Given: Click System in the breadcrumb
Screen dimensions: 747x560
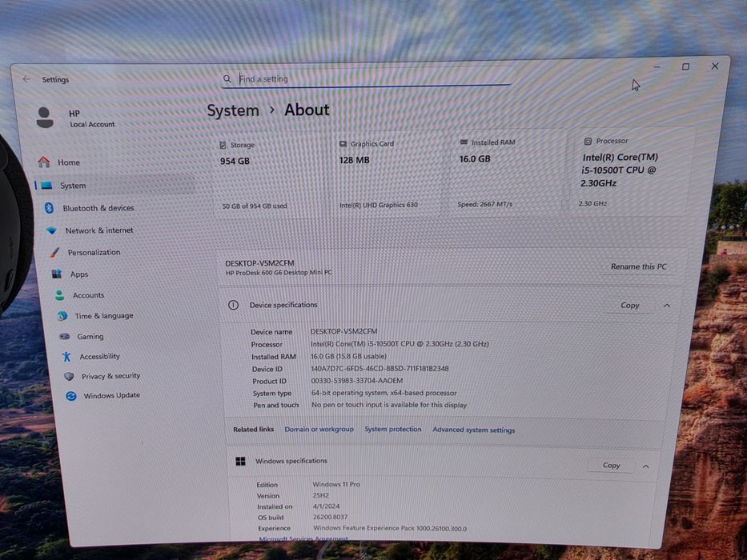Looking at the screenshot, I should pos(233,110).
